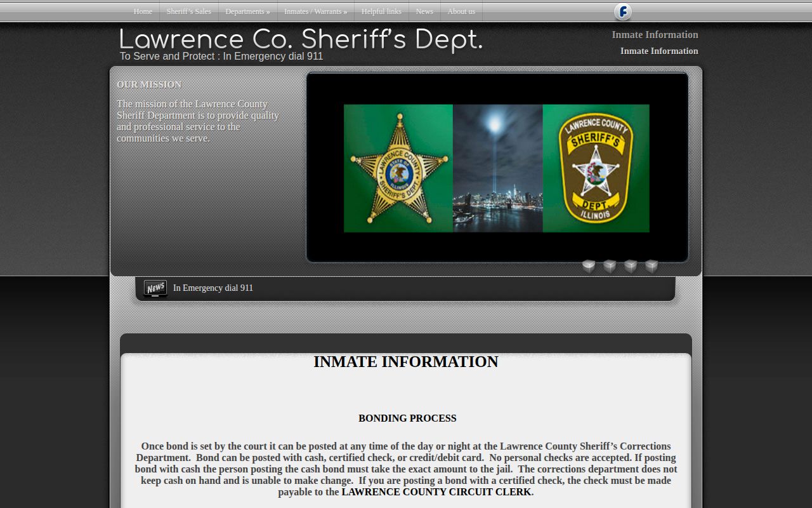Open the News menu item
The image size is (812, 508).
click(424, 11)
